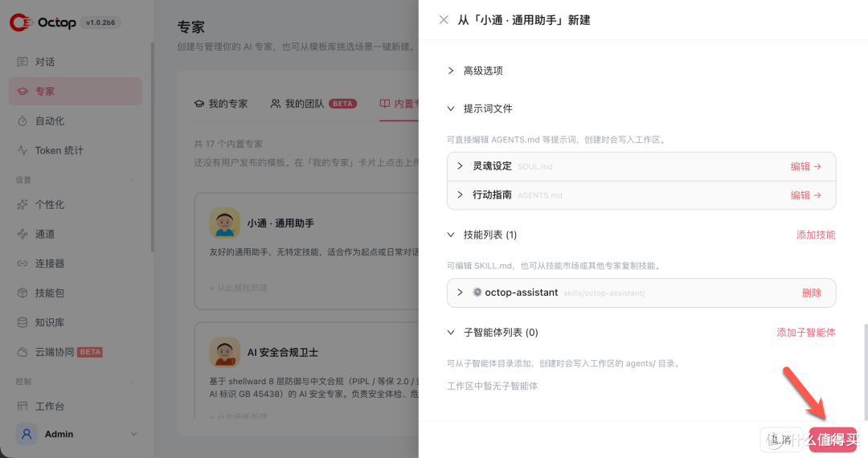Collapse 子智能体列表 (0) section
The image size is (868, 458).
pyautogui.click(x=451, y=333)
